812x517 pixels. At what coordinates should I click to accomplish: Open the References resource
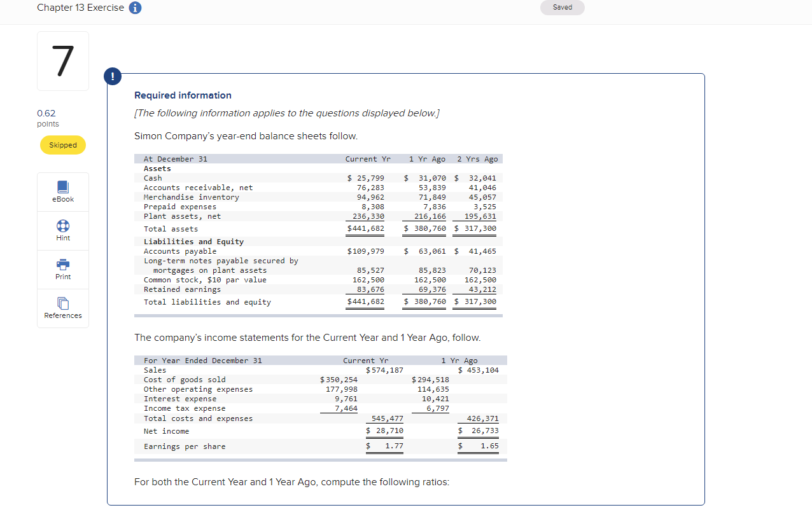click(63, 308)
